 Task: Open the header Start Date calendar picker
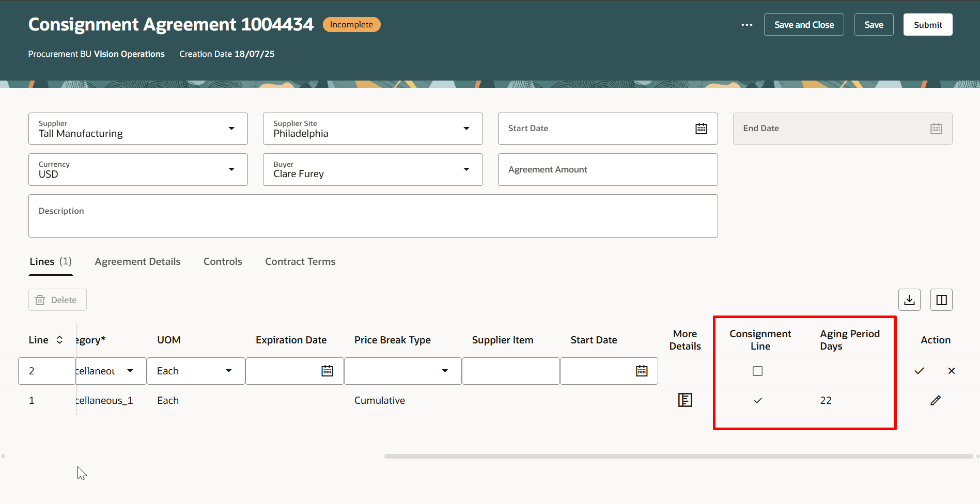click(701, 129)
